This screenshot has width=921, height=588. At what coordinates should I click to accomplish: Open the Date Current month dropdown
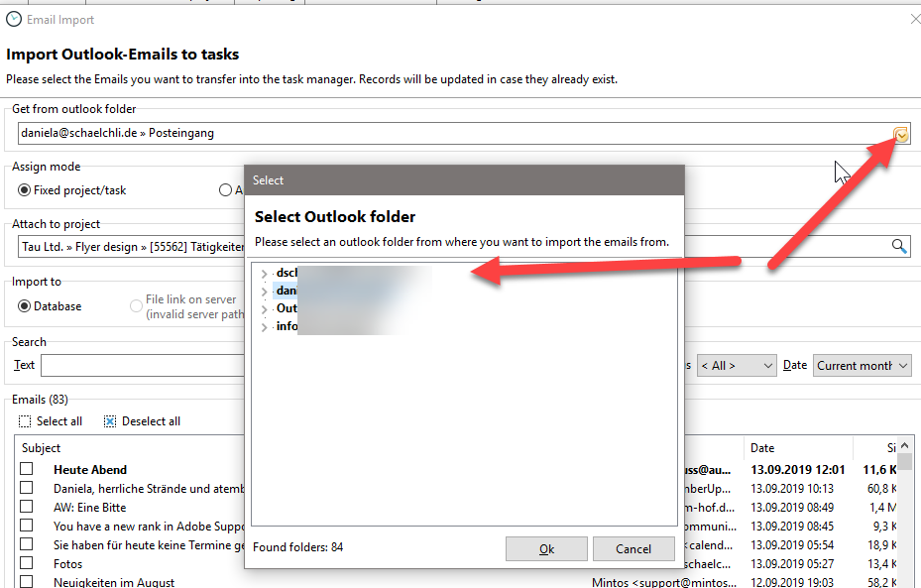[862, 366]
